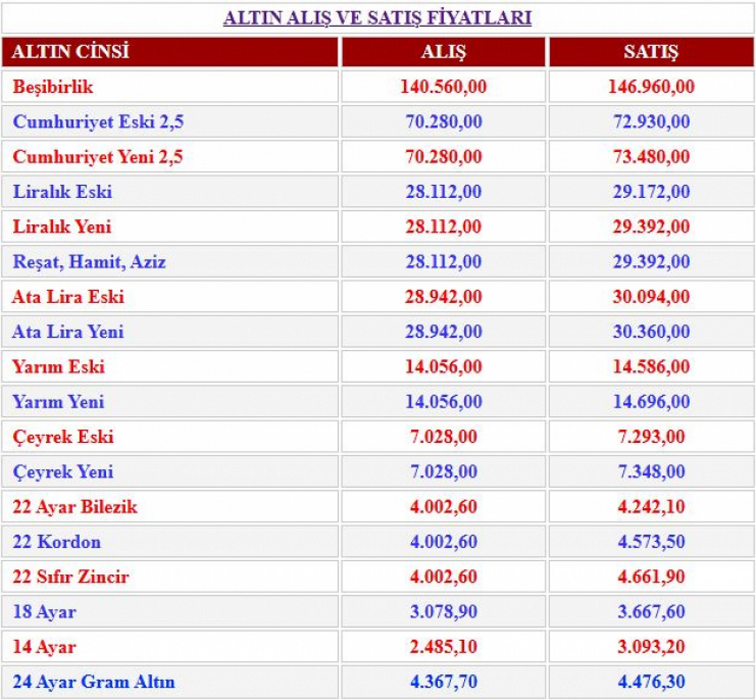Click the 22 Ayar Bilezik row label
The height and width of the screenshot is (700, 756).
76,507
